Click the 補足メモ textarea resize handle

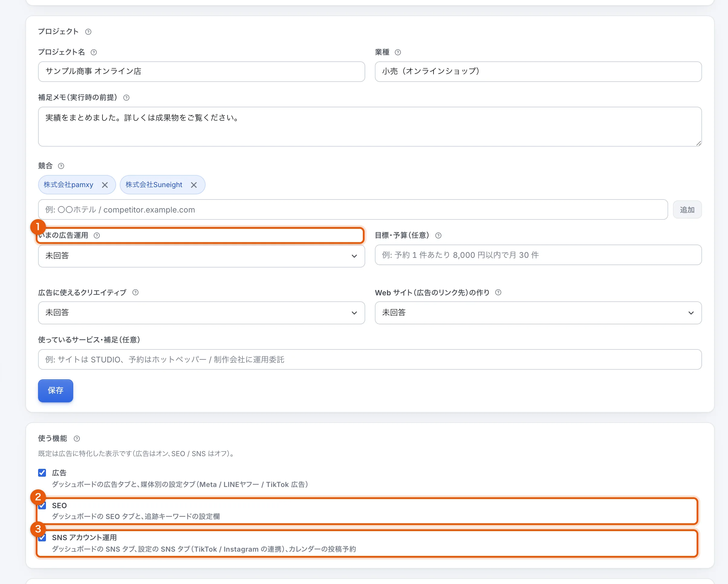pyautogui.click(x=698, y=143)
